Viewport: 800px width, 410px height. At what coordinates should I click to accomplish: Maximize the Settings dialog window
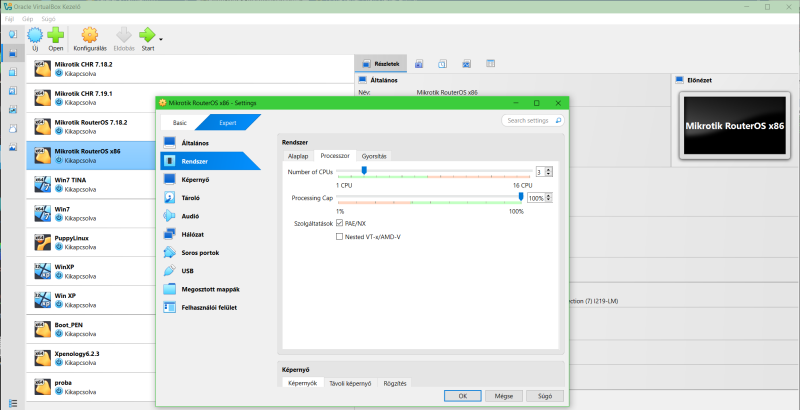click(x=536, y=103)
